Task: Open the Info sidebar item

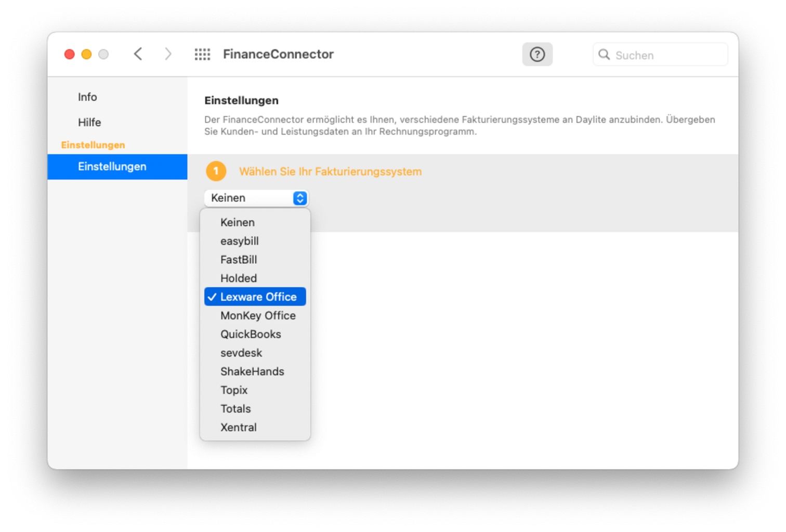Action: pos(87,97)
